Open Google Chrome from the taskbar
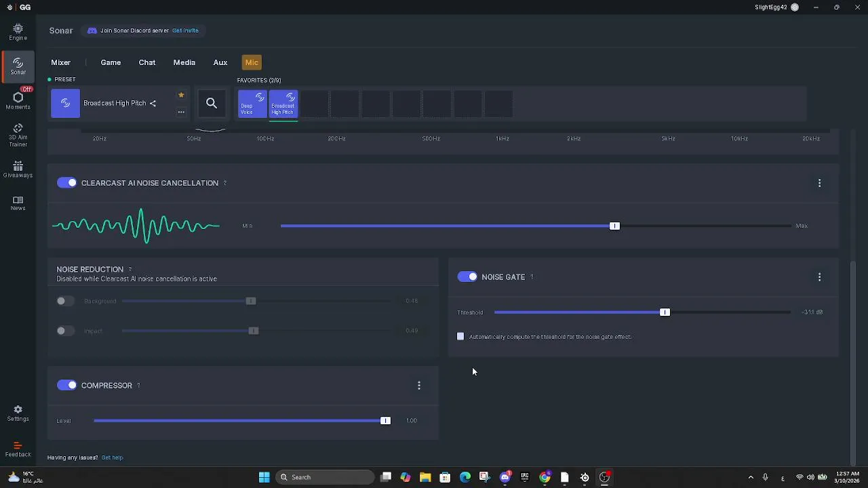Screen dimensions: 868x488 (x=545, y=477)
